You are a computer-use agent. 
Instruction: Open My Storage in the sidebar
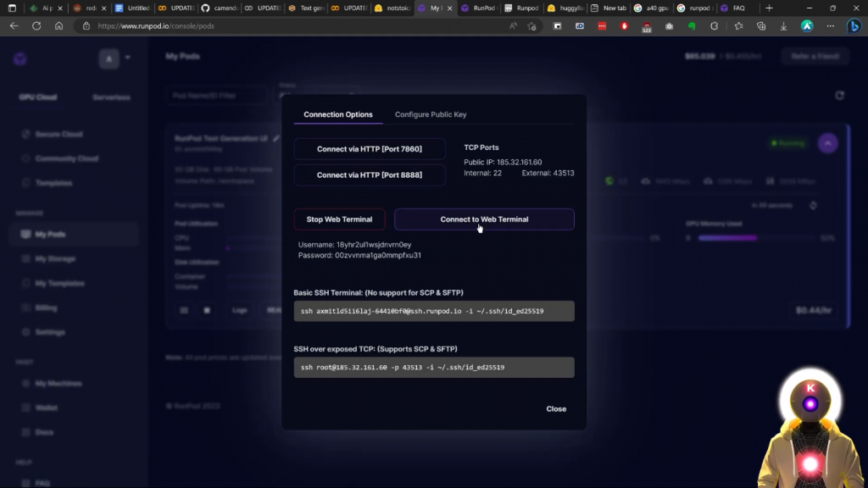pos(55,258)
